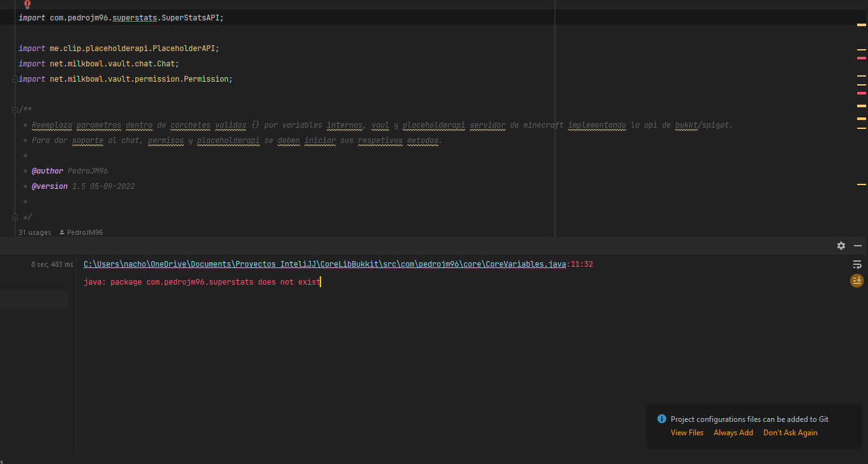Click the @version Javadoc tag
The image size is (868, 464).
[x=50, y=186]
